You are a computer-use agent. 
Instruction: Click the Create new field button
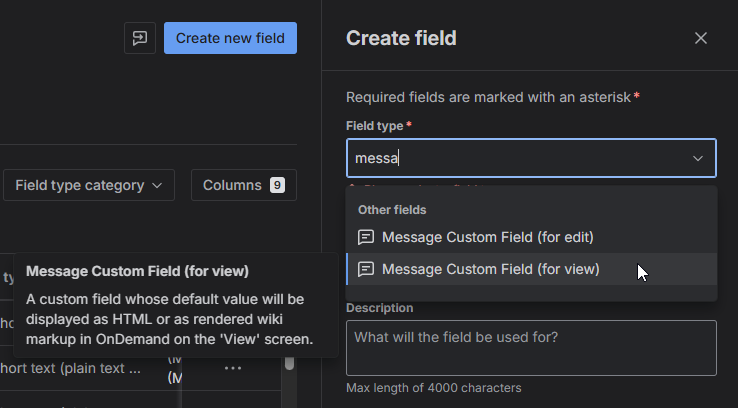coord(230,38)
